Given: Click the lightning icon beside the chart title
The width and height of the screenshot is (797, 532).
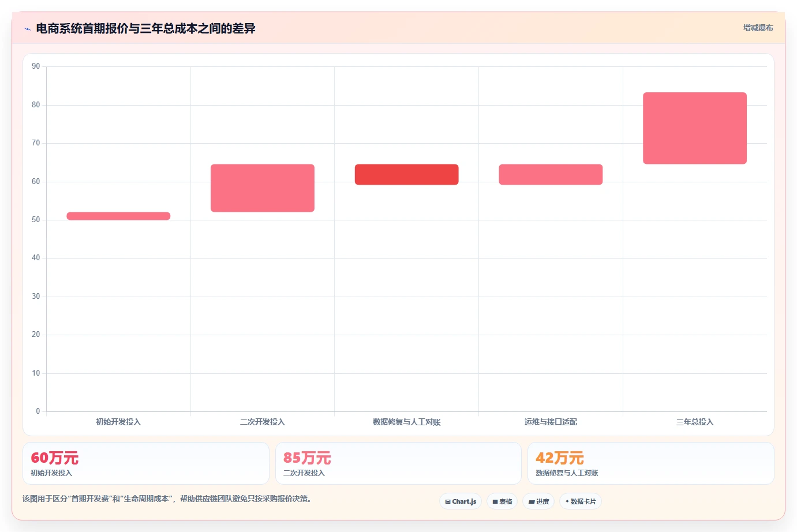Looking at the screenshot, I should [x=27, y=29].
